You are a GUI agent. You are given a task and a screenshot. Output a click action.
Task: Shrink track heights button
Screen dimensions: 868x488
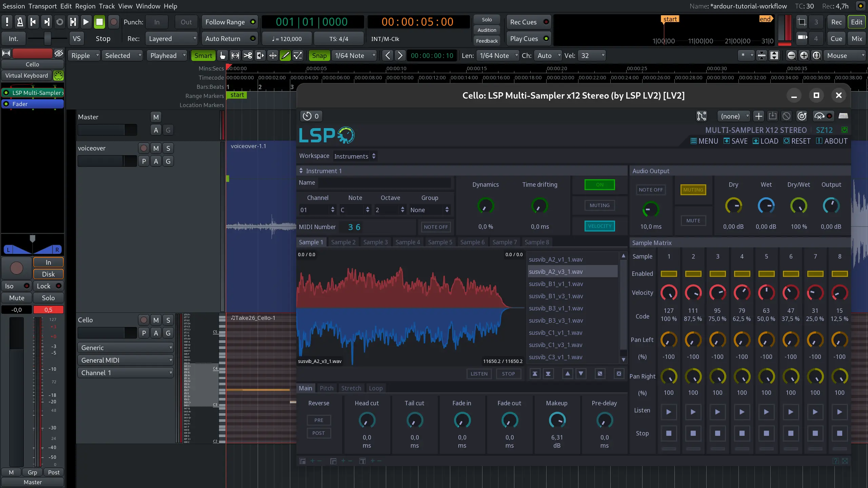coord(762,56)
